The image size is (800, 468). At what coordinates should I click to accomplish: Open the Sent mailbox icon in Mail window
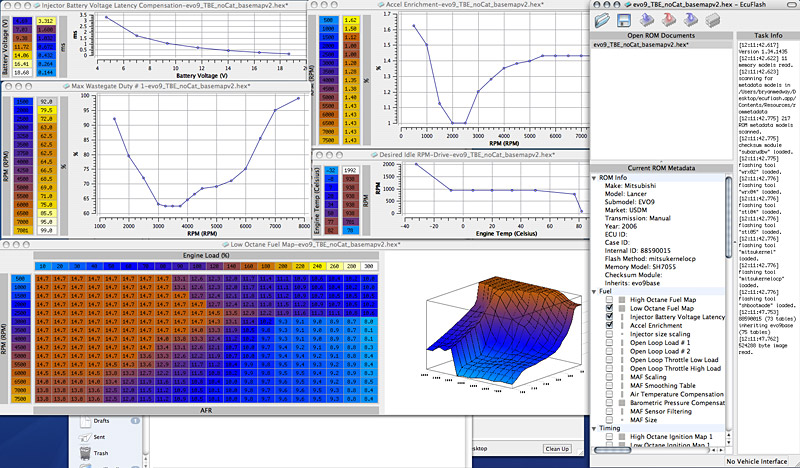coord(85,437)
